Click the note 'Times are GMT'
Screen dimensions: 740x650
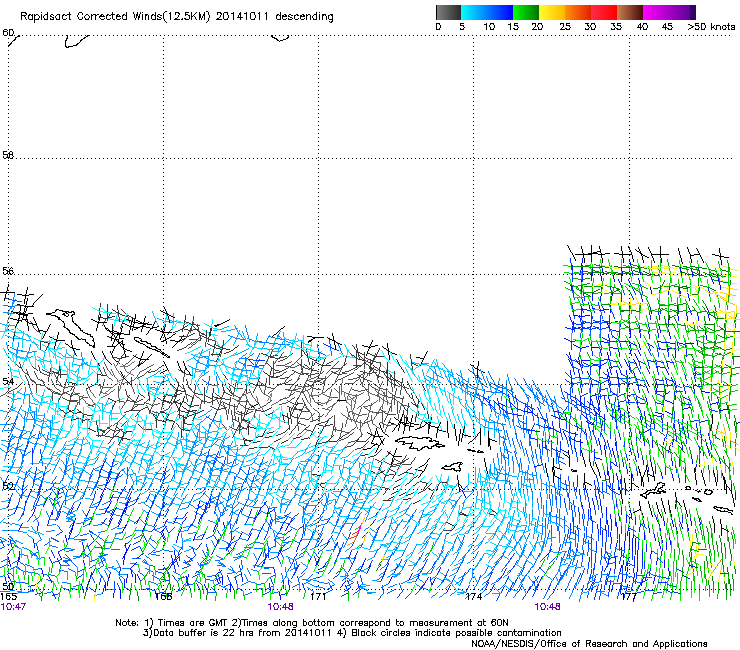[193, 623]
